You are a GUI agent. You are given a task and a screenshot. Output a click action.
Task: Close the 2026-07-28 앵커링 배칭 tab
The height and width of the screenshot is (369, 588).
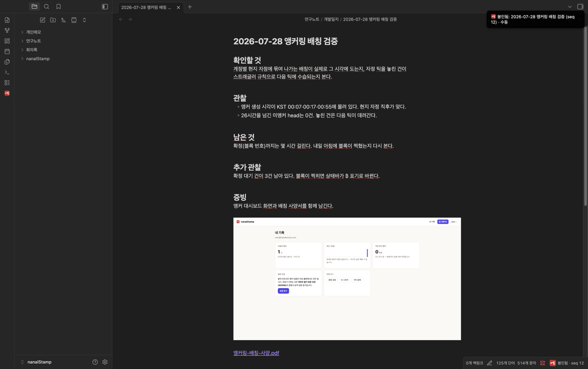pyautogui.click(x=178, y=7)
